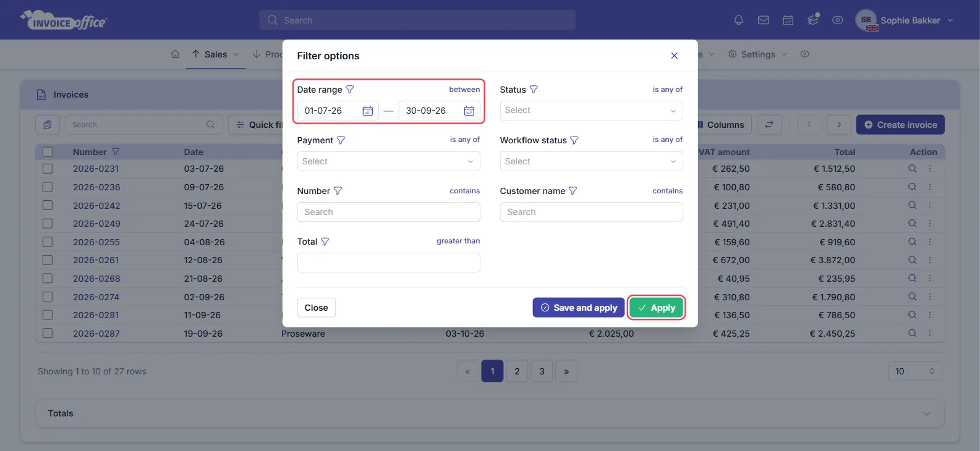Open the Payment select dropdown
The width and height of the screenshot is (980, 451).
coord(388,161)
